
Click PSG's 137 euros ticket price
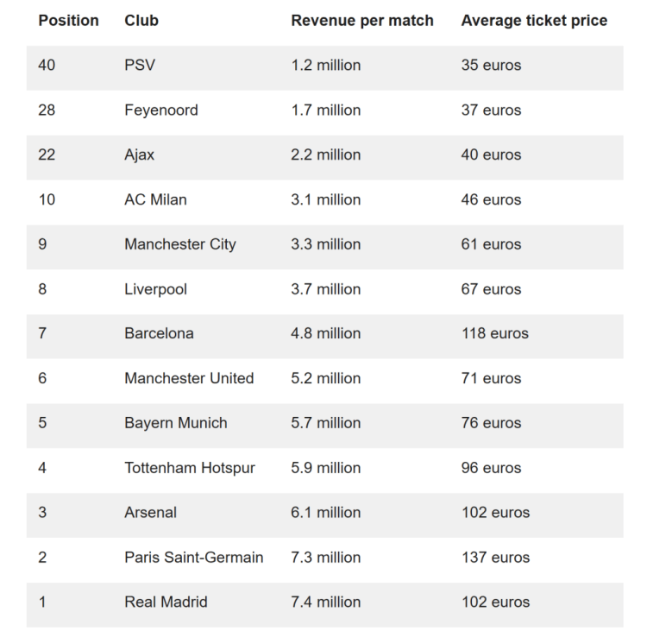click(495, 558)
